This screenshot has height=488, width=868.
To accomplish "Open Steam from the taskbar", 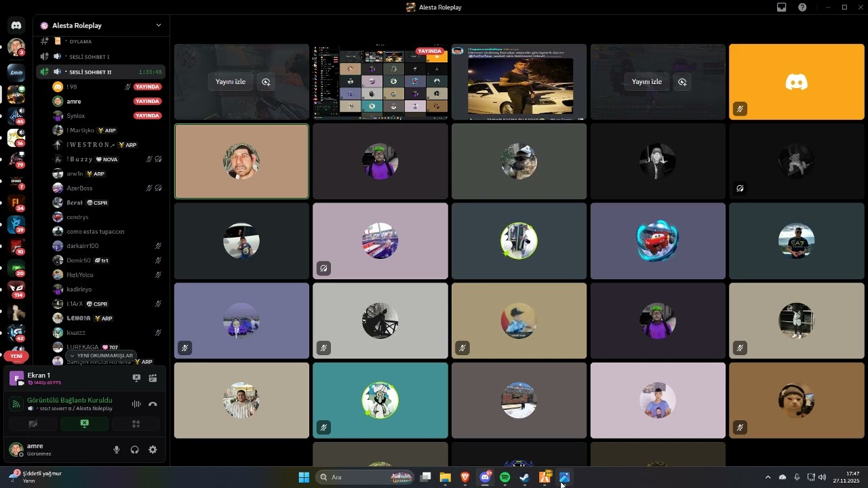I will [x=524, y=477].
